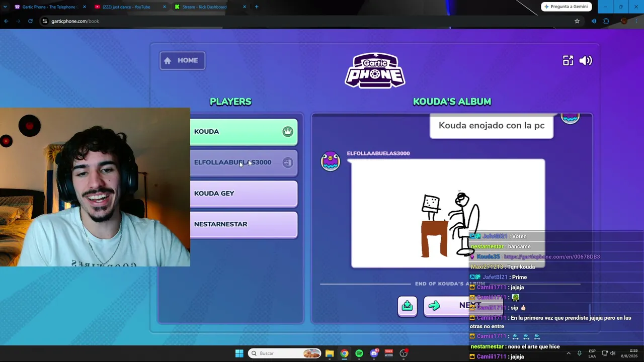Open File Explorer from the taskbar
Image resolution: width=644 pixels, height=362 pixels.
330,353
